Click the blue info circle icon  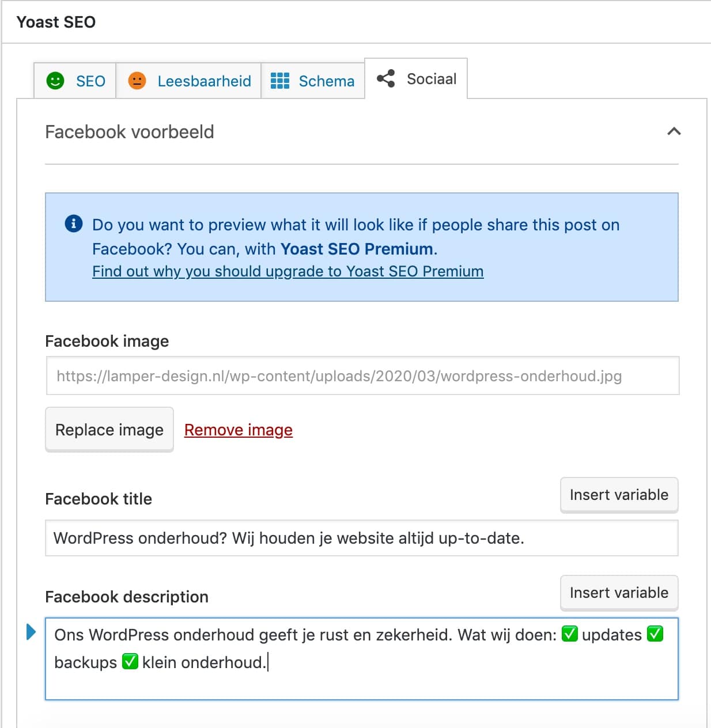tap(74, 223)
